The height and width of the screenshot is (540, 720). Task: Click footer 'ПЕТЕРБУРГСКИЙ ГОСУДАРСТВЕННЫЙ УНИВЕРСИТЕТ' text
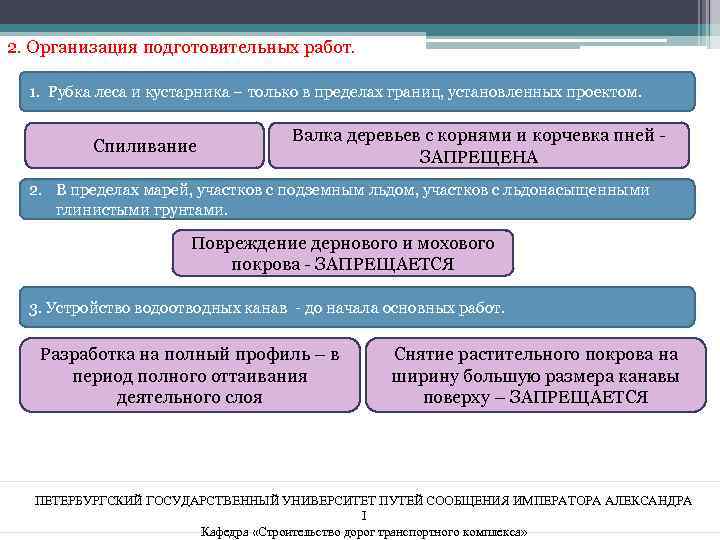coord(363,506)
